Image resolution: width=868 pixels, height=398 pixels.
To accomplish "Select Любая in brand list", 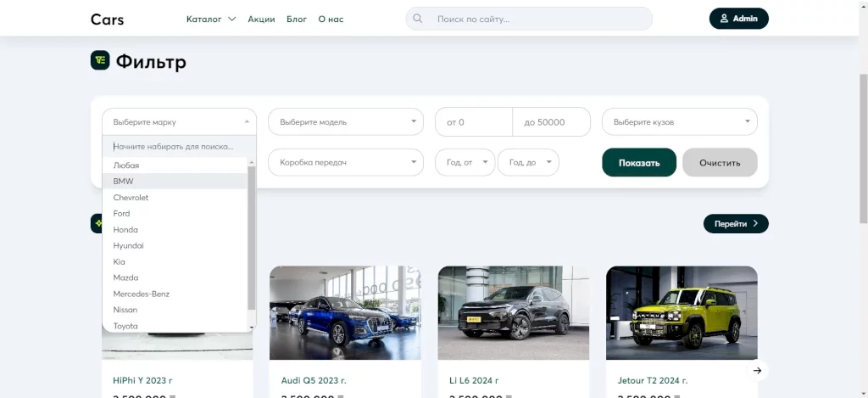I will (x=175, y=165).
